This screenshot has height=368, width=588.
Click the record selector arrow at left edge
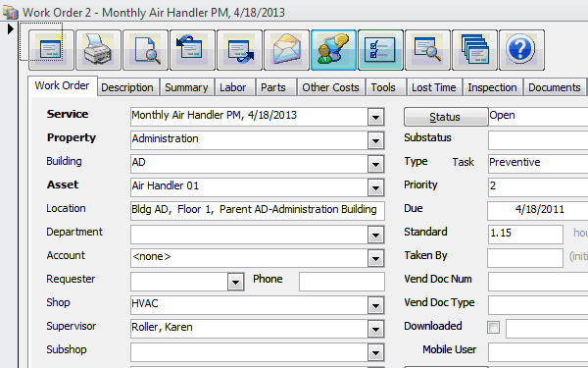click(x=10, y=28)
